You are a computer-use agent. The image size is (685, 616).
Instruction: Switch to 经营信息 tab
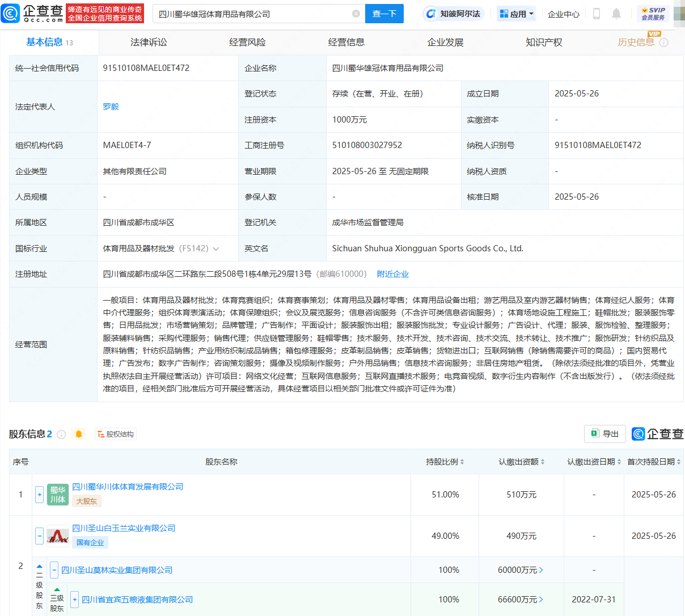tap(346, 43)
